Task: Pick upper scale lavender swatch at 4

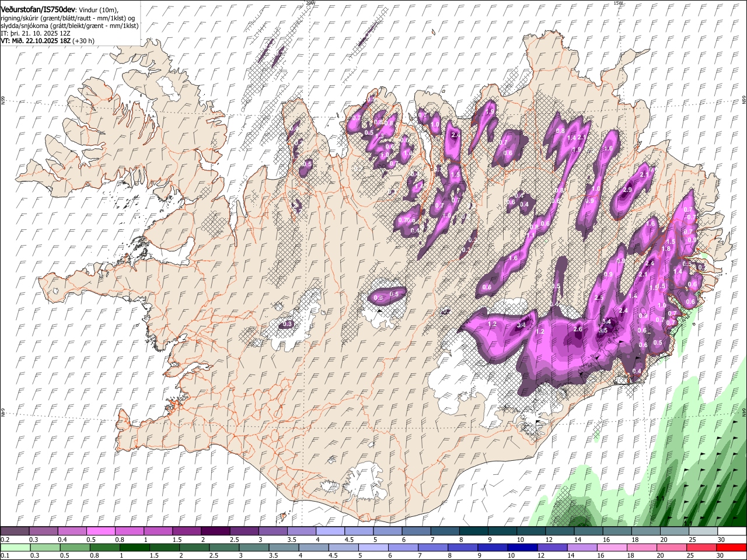Action: [x=330, y=531]
